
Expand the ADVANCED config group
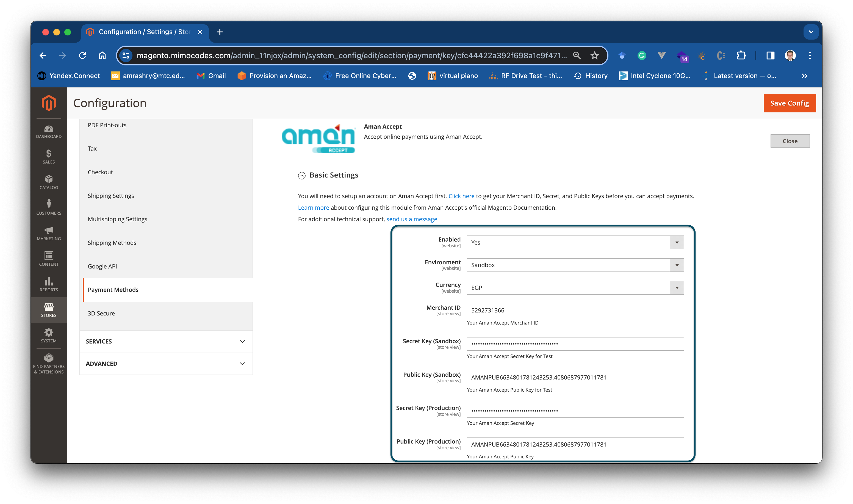(x=166, y=363)
